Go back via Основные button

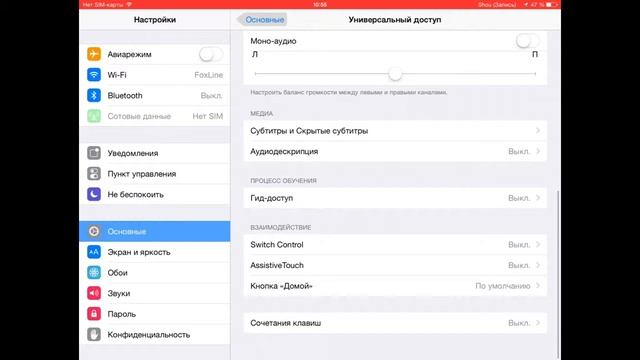point(262,20)
